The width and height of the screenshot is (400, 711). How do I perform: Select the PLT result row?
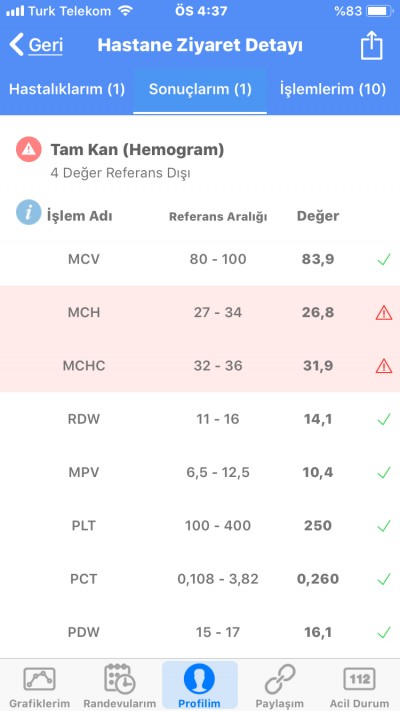point(200,526)
